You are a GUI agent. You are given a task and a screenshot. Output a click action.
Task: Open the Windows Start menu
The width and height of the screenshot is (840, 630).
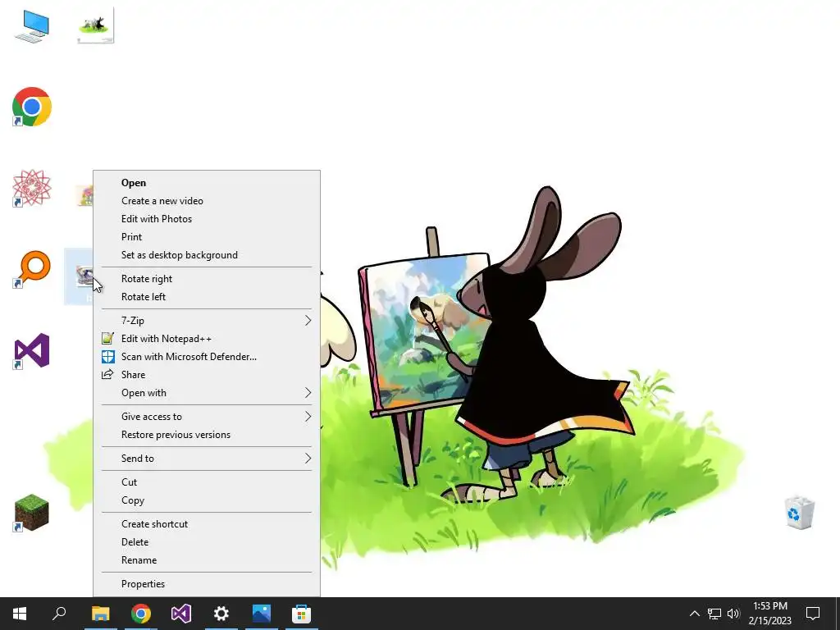click(x=20, y=614)
